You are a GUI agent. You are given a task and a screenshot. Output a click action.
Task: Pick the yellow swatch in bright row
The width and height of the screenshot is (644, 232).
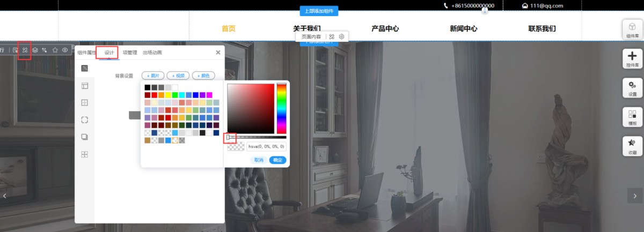click(x=168, y=95)
